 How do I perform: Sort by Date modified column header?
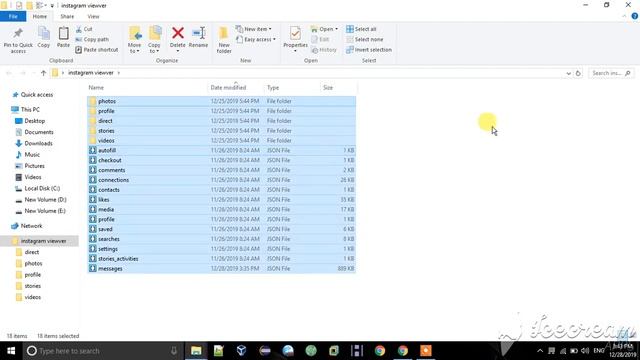[228, 88]
